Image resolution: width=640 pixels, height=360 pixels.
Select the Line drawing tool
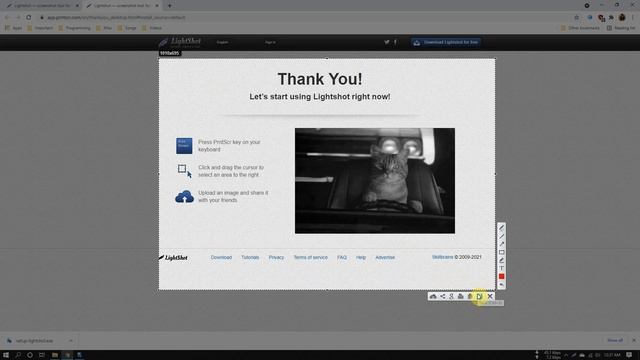(x=501, y=236)
